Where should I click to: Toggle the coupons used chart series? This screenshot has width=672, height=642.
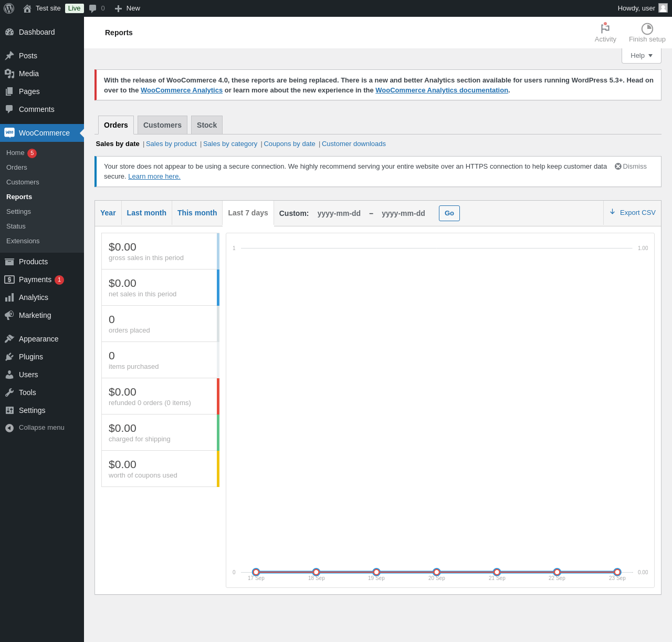pos(160,469)
